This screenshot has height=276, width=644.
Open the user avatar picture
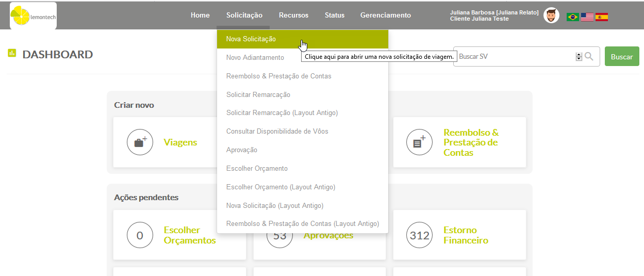click(552, 15)
